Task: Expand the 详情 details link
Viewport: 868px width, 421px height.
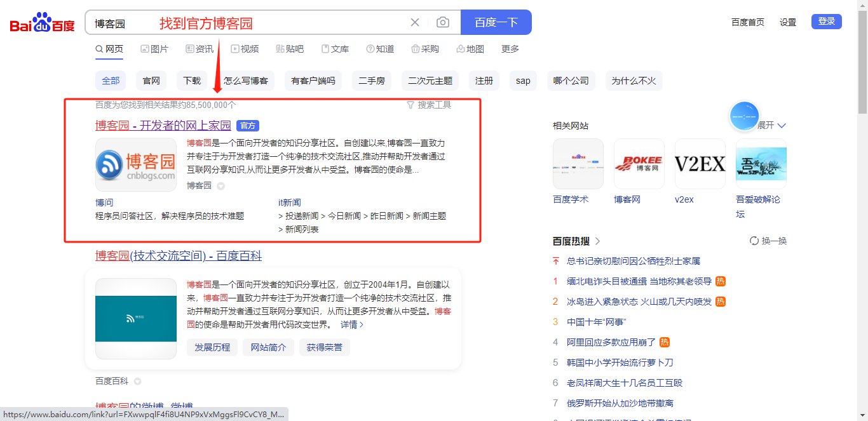Action: [352, 324]
